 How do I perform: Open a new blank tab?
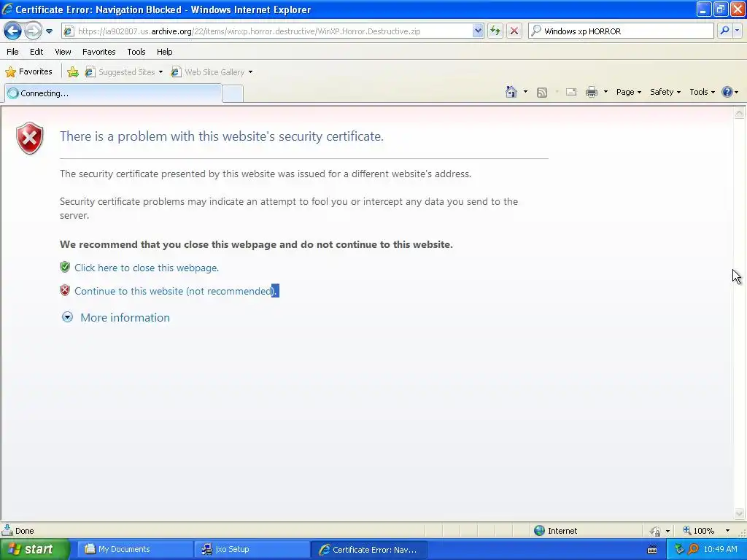pyautogui.click(x=233, y=94)
